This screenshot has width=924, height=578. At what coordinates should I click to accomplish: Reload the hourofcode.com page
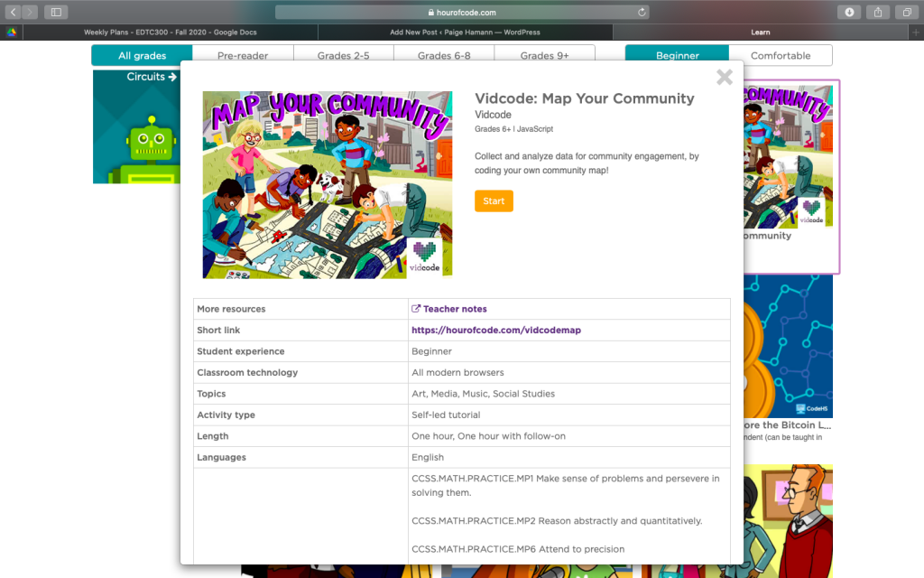[x=642, y=12]
